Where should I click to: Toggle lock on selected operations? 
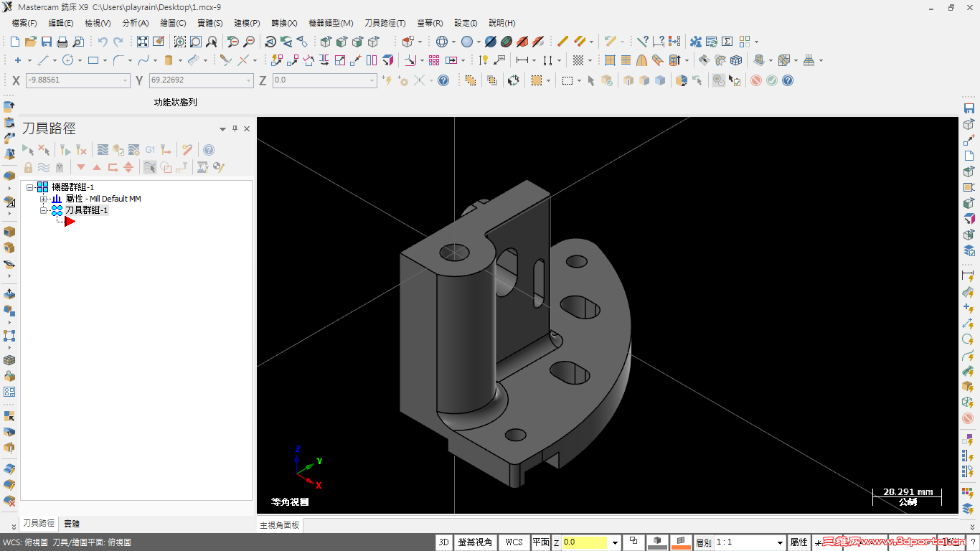pos(28,167)
